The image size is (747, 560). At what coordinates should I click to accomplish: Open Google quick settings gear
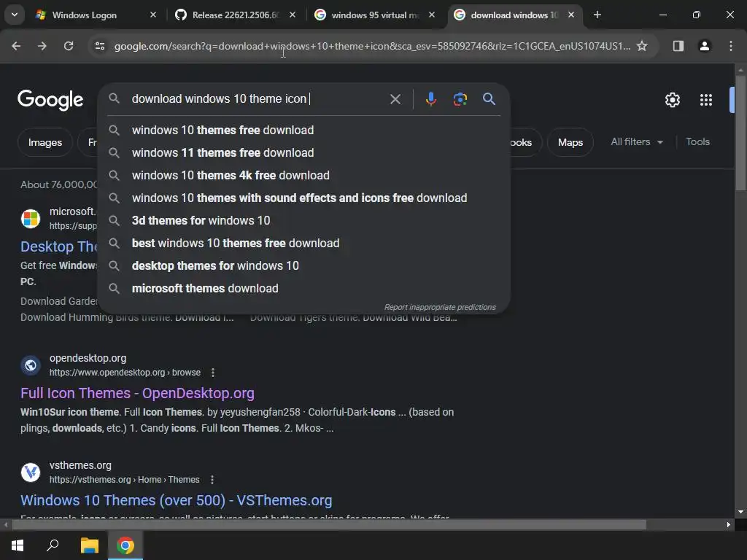tap(672, 100)
